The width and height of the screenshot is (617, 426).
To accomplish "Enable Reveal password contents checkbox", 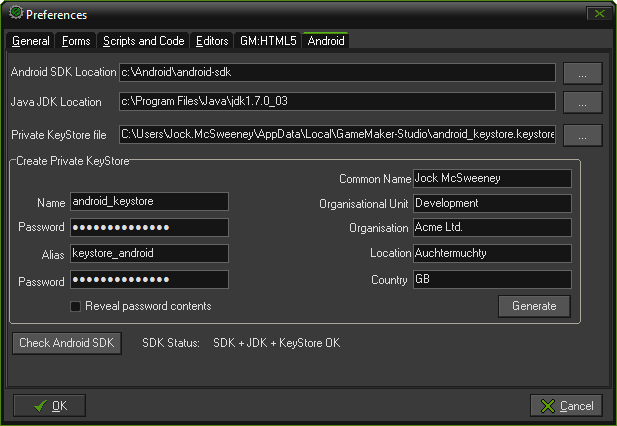I will 75,306.
